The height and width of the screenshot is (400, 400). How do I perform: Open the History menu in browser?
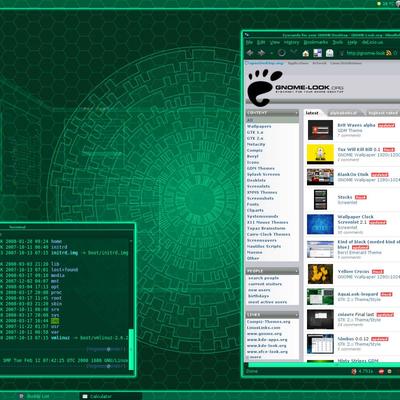291,42
